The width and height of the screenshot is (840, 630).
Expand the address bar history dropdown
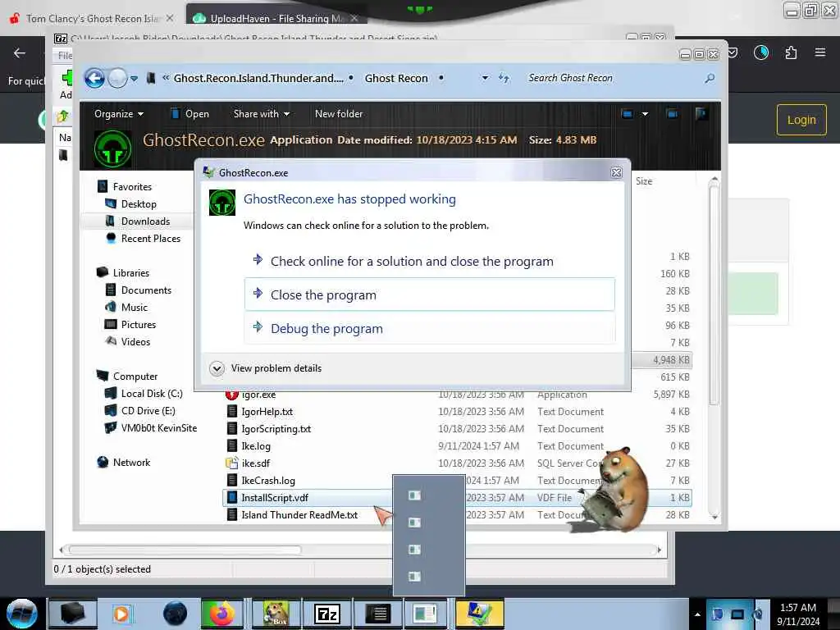[485, 78]
